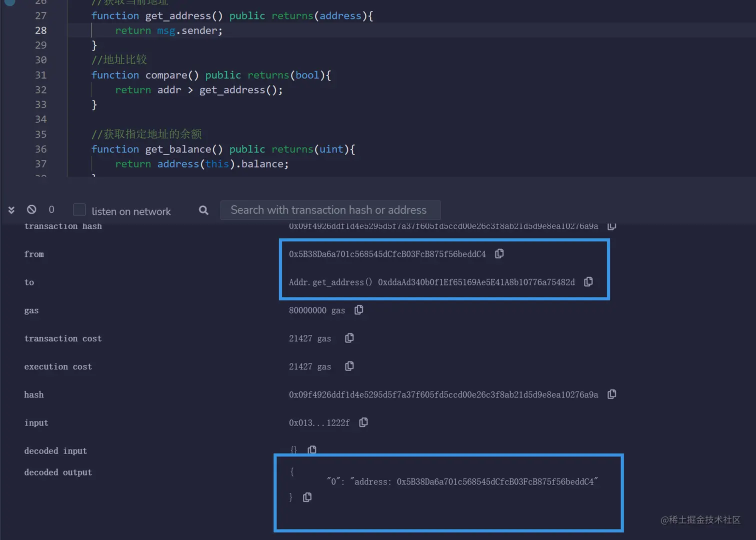This screenshot has width=756, height=540.
Task: Click the 'from' row label
Action: point(34,254)
